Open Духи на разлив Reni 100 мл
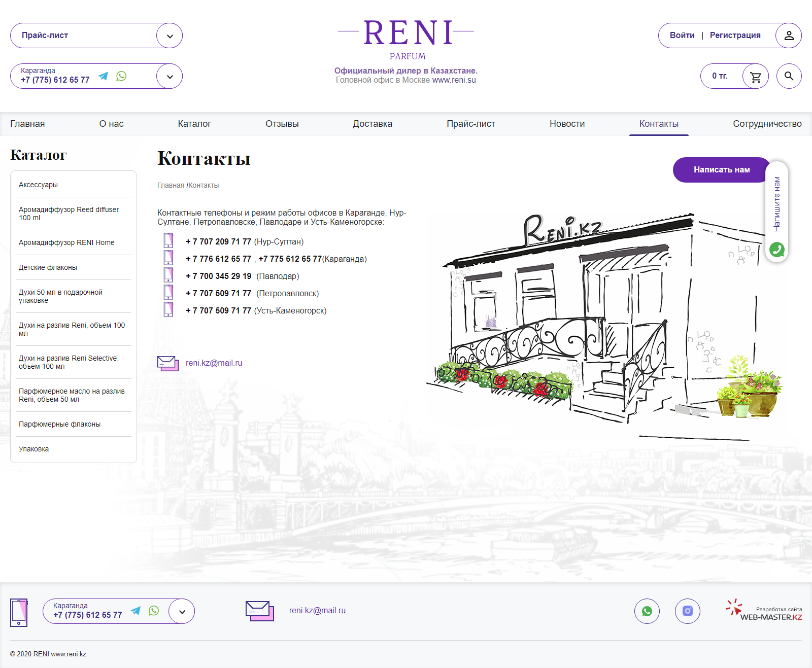 pyautogui.click(x=74, y=329)
